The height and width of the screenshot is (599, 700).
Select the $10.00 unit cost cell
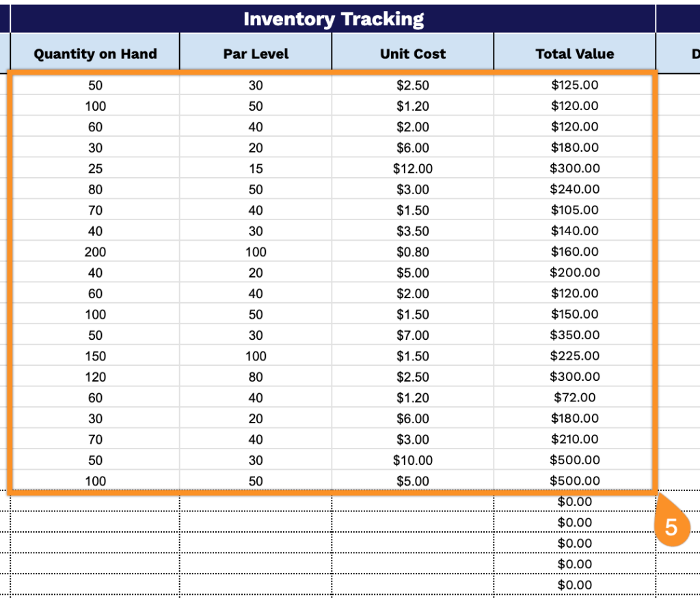(413, 460)
